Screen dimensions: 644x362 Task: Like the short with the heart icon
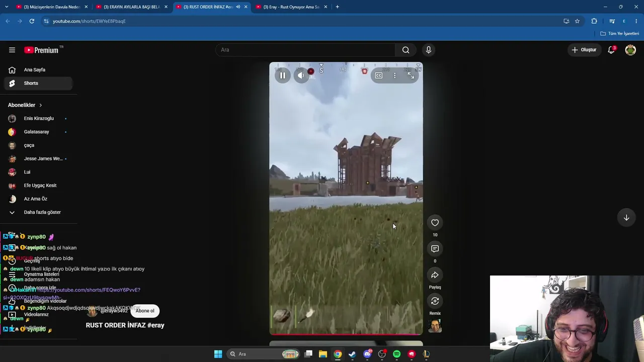(435, 223)
